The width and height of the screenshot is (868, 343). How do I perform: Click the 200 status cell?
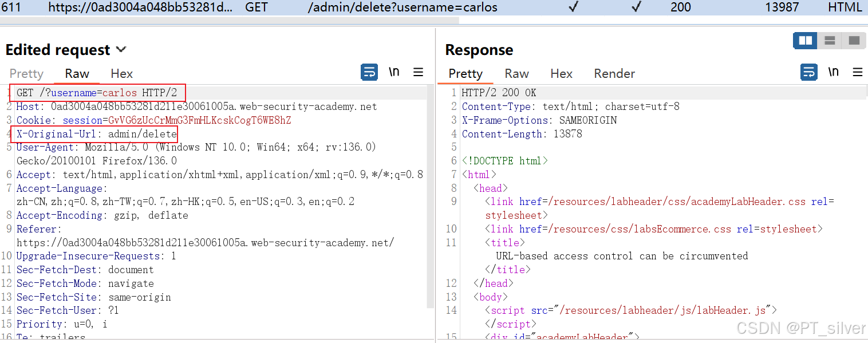[x=681, y=7]
